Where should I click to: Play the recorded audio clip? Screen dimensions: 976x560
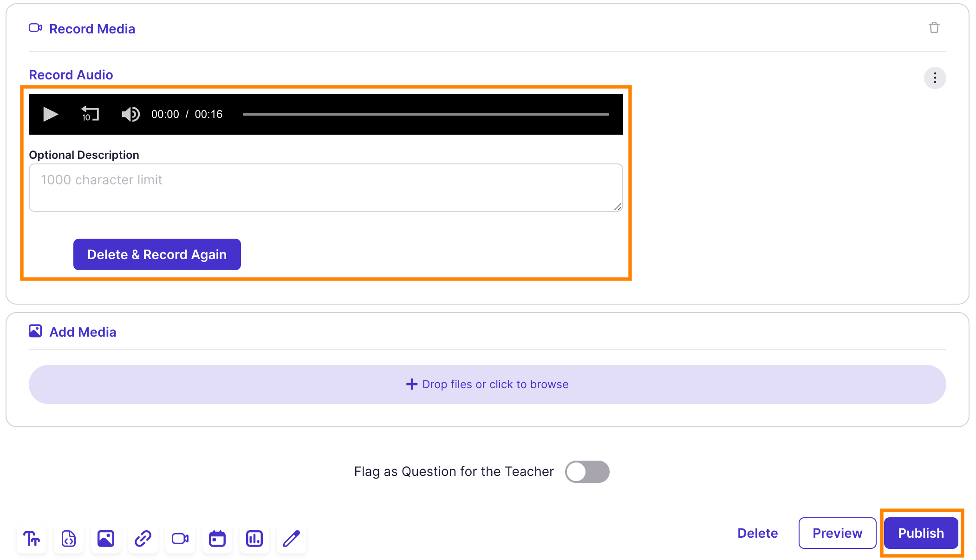pos(50,114)
